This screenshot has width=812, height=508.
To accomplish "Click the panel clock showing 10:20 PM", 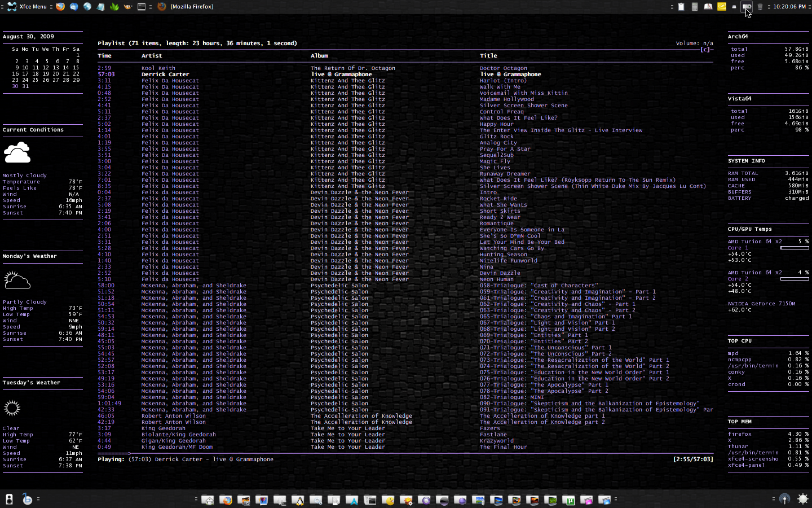I will coord(789,7).
